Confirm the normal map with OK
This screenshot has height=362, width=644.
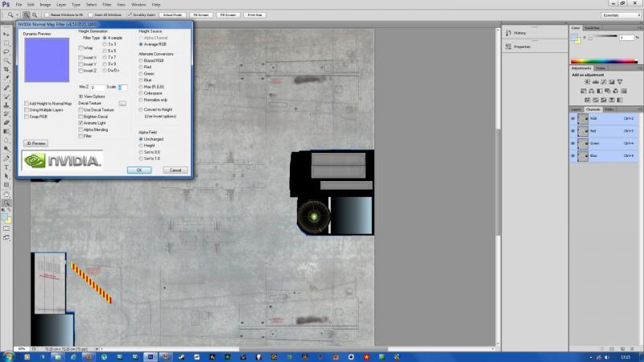click(139, 170)
